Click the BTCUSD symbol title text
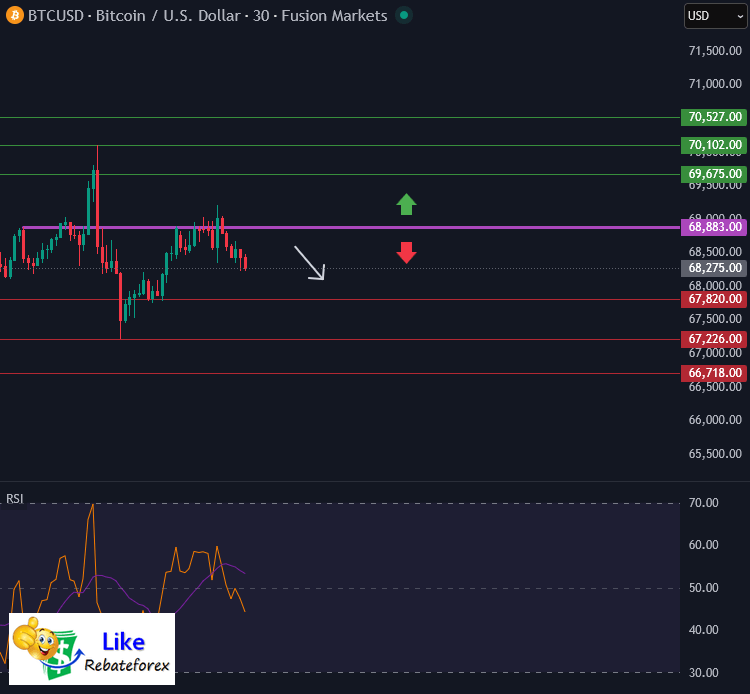 pos(208,16)
